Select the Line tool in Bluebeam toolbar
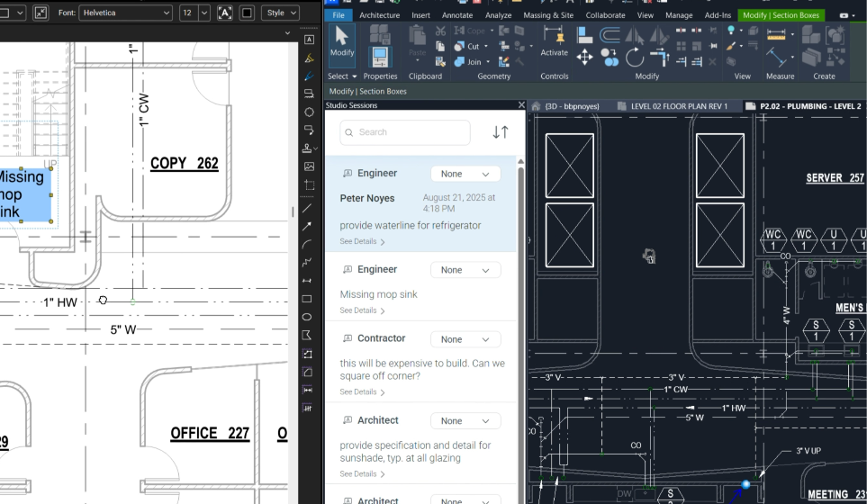This screenshot has height=504, width=867. [x=307, y=208]
